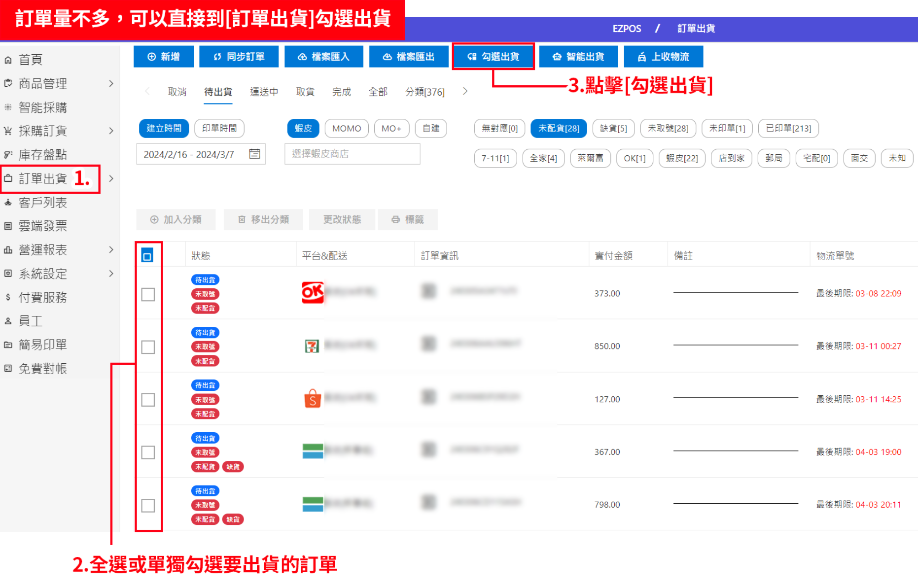Click the 7-Eleven logo in the 850.00 row
918x588 pixels.
tap(312, 346)
